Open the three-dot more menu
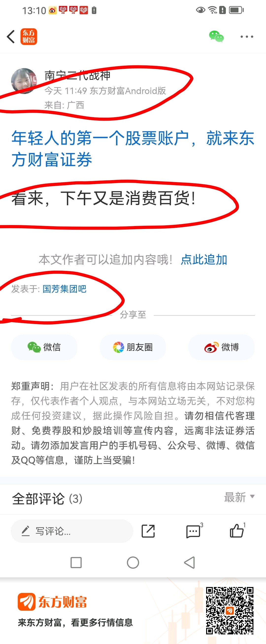The image size is (266, 644). tap(247, 37)
